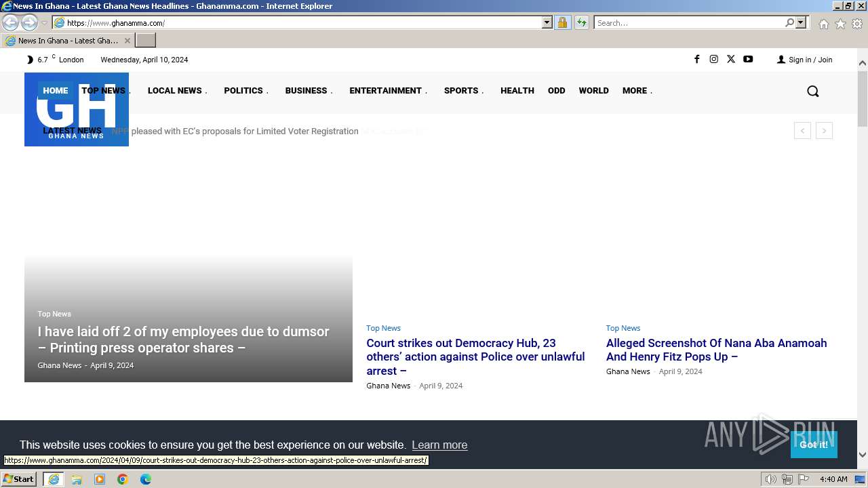Click the page vertical scrollbar thumb

863,98
